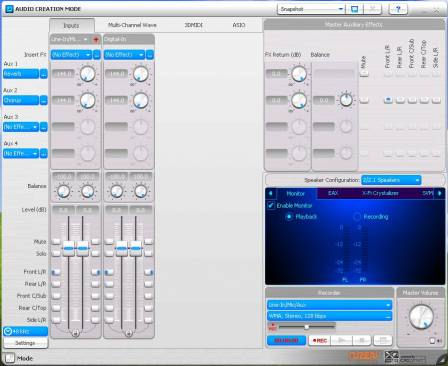
Task: Select the Recording monitor option
Action: click(357, 217)
